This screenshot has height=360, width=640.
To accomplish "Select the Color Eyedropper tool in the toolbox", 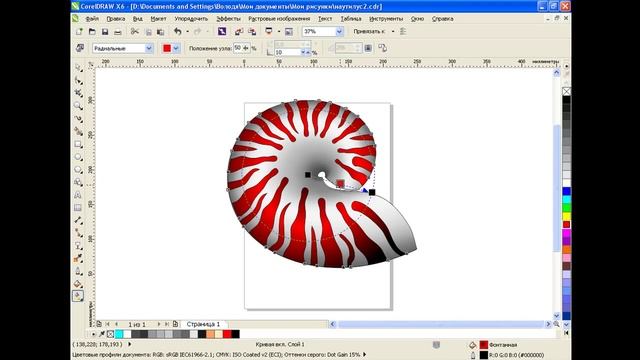I will pyautogui.click(x=78, y=258).
